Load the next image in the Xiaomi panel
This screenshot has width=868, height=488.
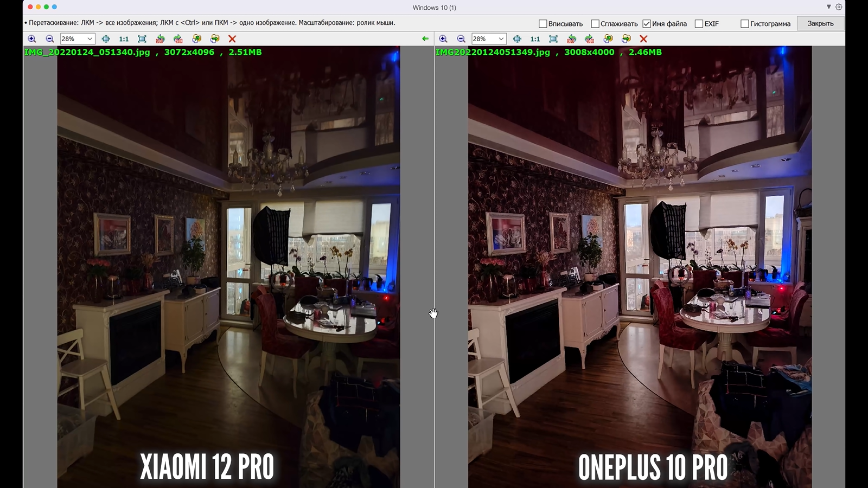(215, 39)
